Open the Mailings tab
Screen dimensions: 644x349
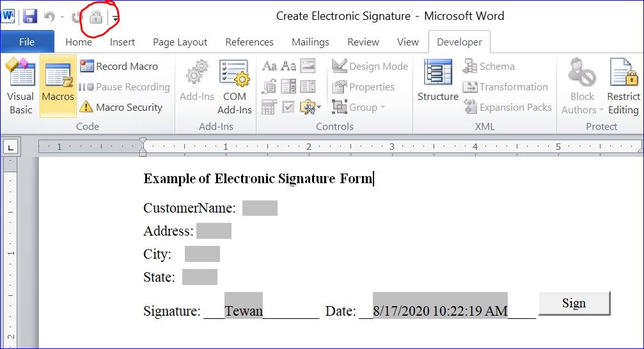311,42
